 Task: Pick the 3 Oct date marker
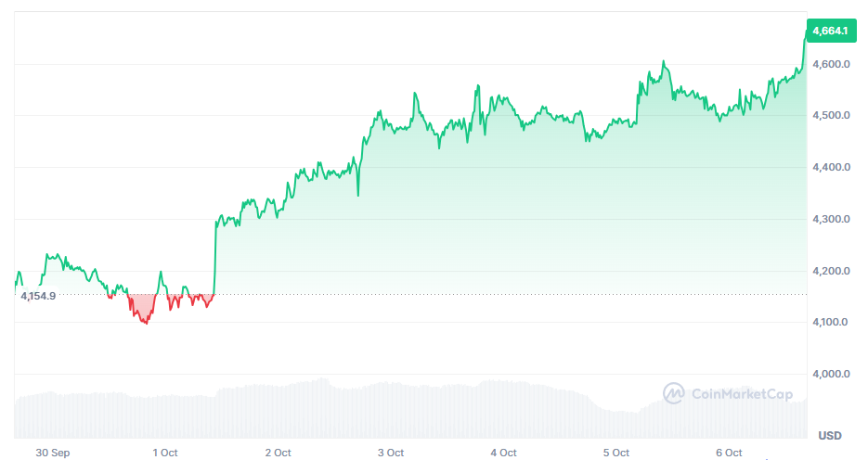391,453
